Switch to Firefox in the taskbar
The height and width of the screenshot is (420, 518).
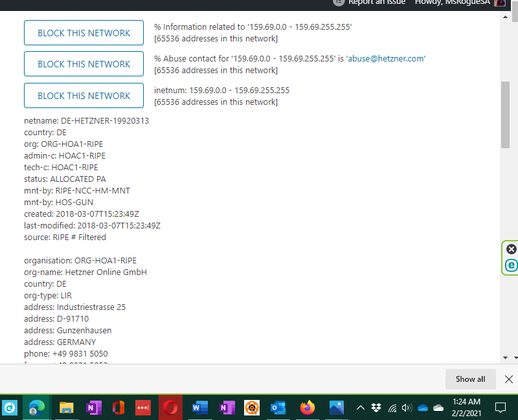point(307,407)
